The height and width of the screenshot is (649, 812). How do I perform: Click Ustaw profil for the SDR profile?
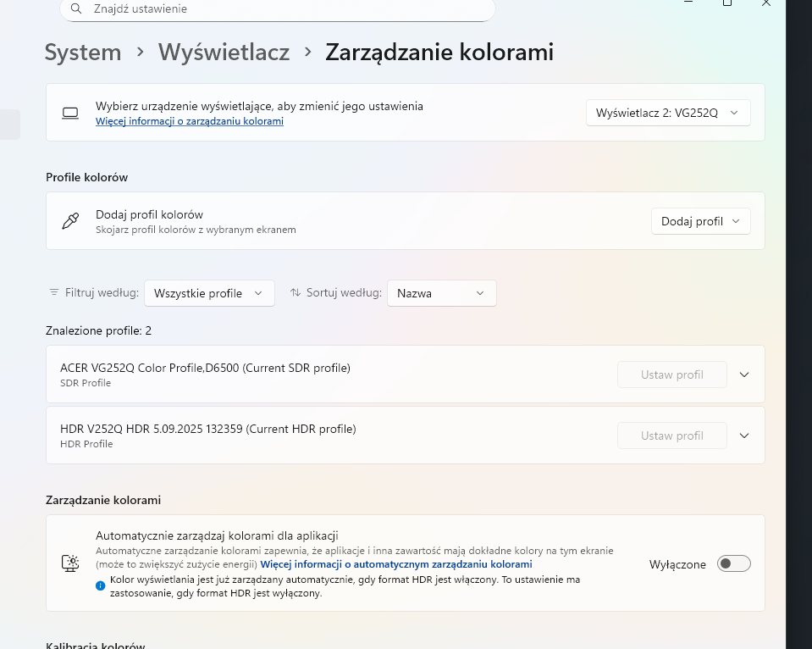pyautogui.click(x=671, y=374)
